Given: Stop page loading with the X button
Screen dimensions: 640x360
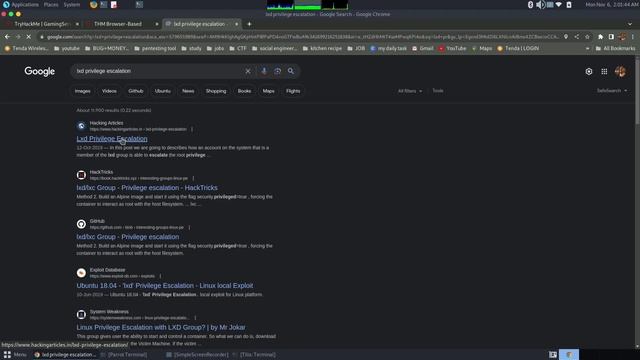Looking at the screenshot, I should pos(29,37).
